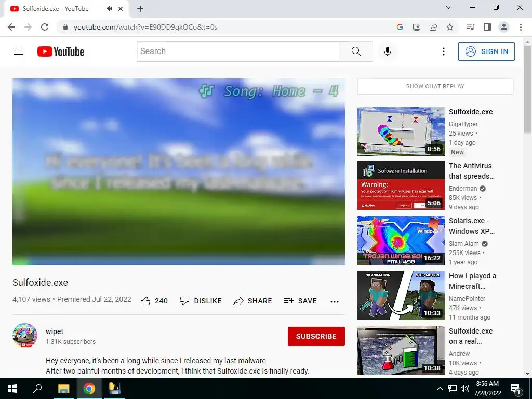Click the page vertical scrollbar thumb

pos(528,90)
